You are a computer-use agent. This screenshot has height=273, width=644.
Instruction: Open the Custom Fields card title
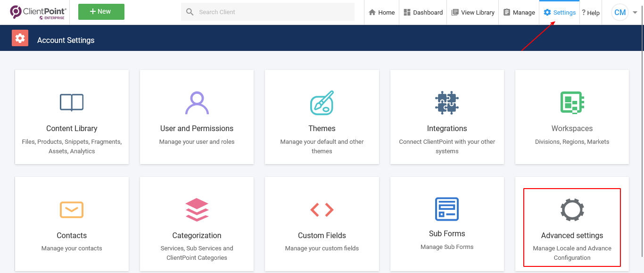coord(322,235)
